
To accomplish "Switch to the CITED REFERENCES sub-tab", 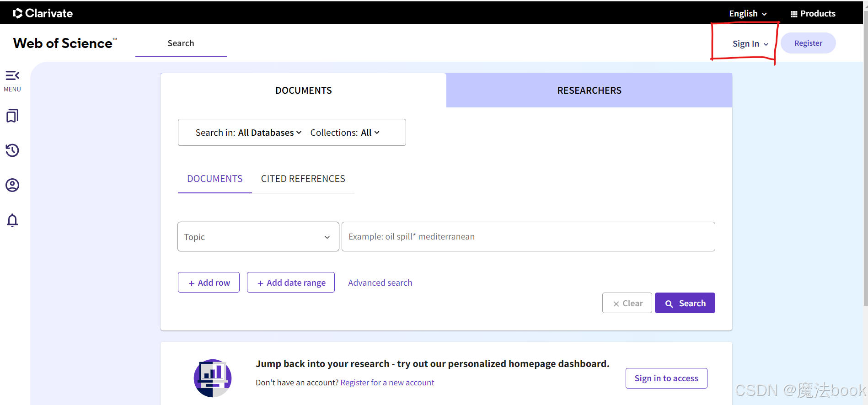I will point(303,179).
